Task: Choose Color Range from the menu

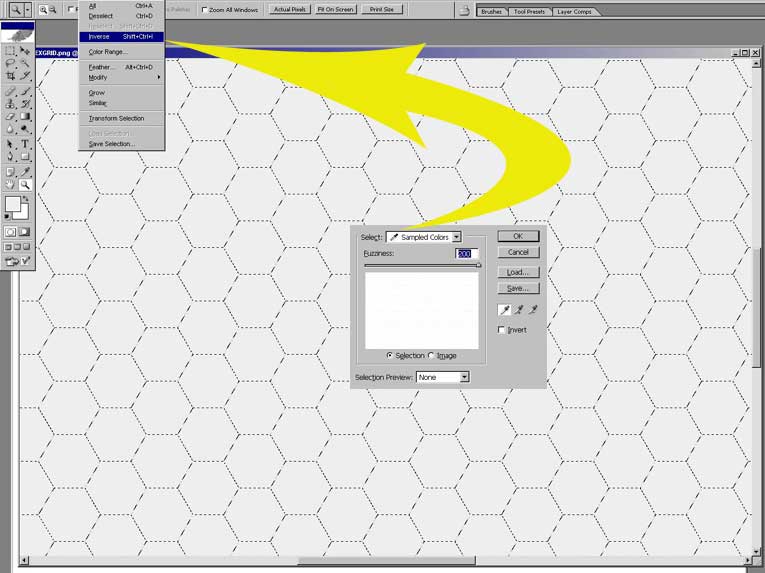Action: point(121,52)
